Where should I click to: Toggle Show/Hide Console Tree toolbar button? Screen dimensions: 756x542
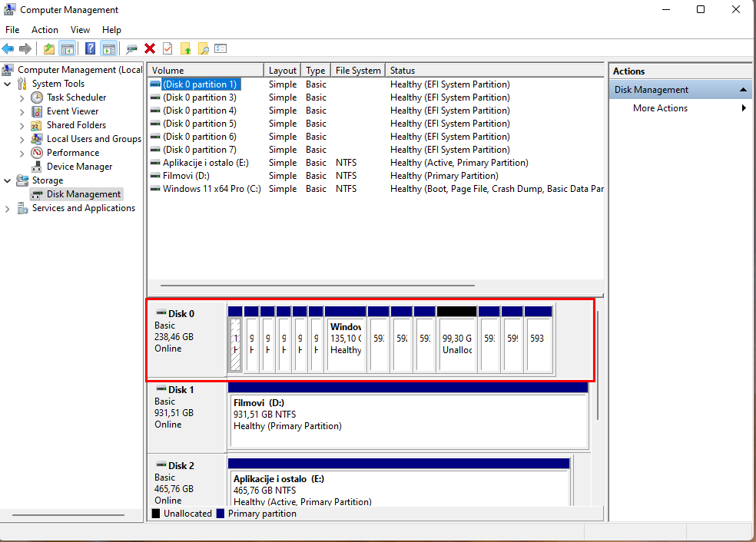pyautogui.click(x=67, y=48)
